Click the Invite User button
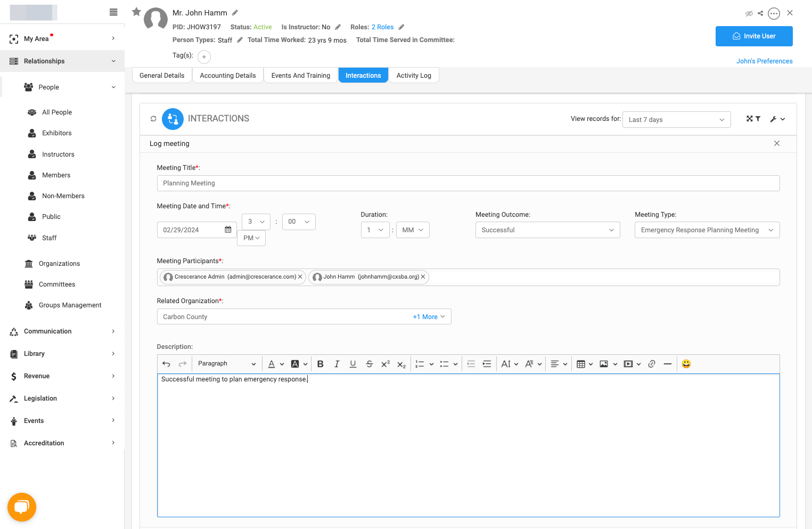This screenshot has width=812, height=529. 754,36
